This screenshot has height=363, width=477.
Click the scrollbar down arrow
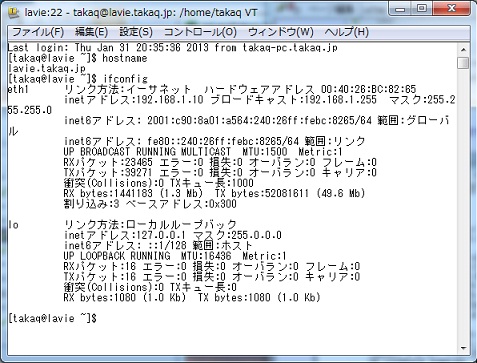coord(463,348)
